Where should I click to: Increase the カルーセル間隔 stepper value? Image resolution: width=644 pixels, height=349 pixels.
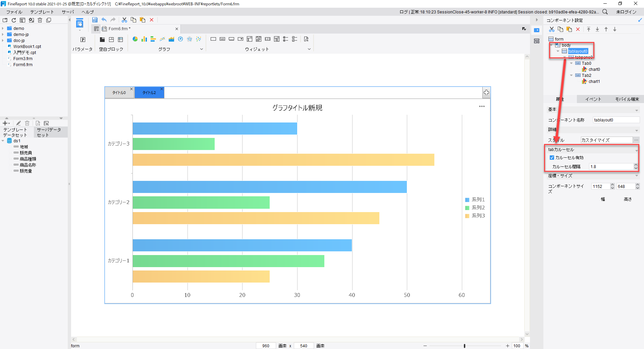click(636, 165)
